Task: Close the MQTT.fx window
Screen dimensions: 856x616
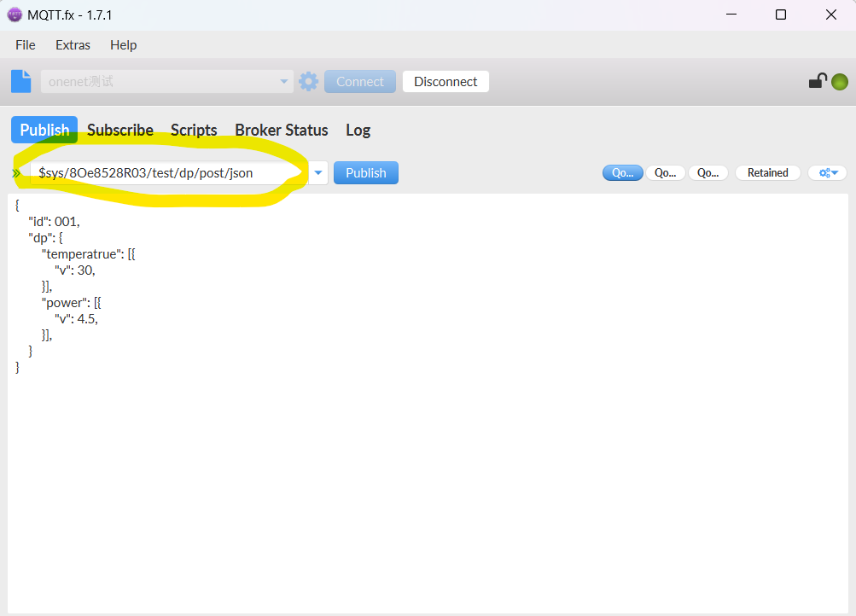Action: click(831, 15)
